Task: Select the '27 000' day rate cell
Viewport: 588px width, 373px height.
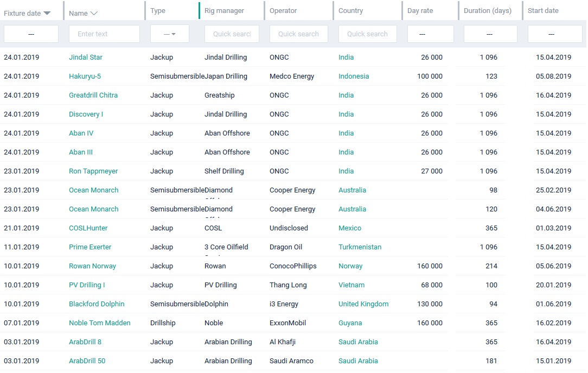Action: tap(432, 171)
